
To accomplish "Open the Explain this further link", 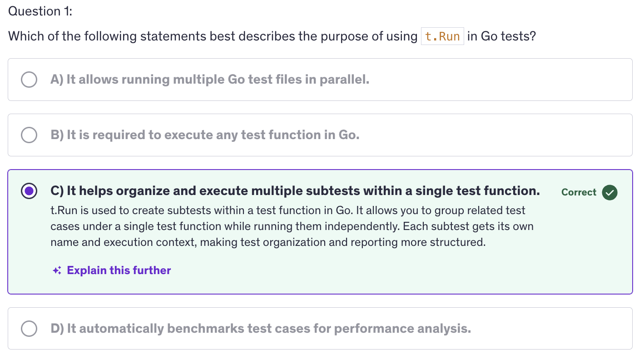I will pos(119,270).
